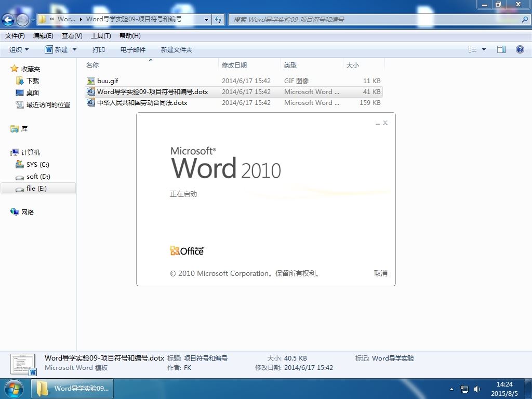Click the 2014/6/17 15:42 date of buu.gif
This screenshot has width=532, height=399.
click(x=246, y=81)
